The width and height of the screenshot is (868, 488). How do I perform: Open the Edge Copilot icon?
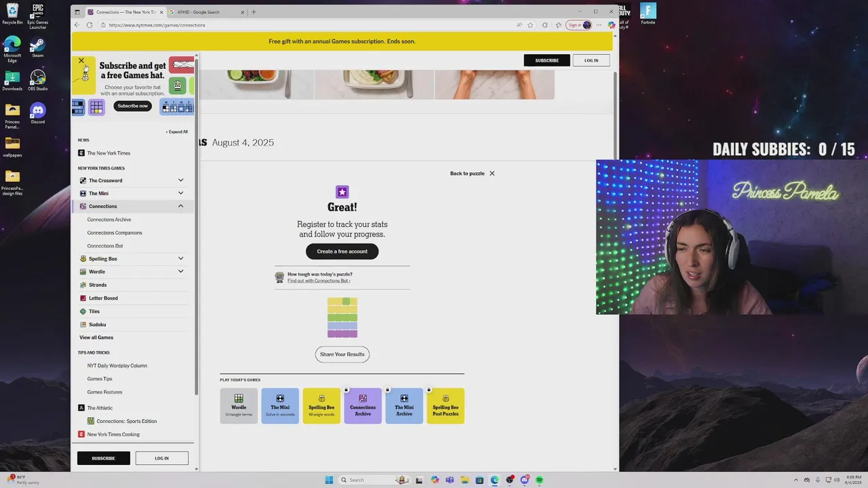[611, 25]
